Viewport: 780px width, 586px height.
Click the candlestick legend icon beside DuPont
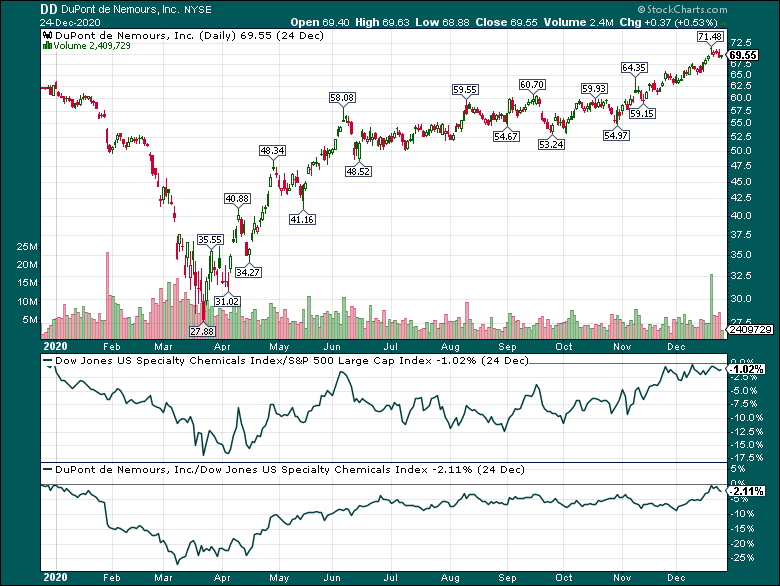[x=47, y=35]
